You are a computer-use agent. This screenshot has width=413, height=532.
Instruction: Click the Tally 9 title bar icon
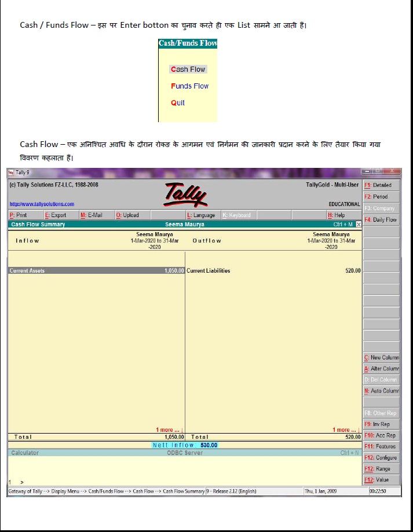point(11,173)
